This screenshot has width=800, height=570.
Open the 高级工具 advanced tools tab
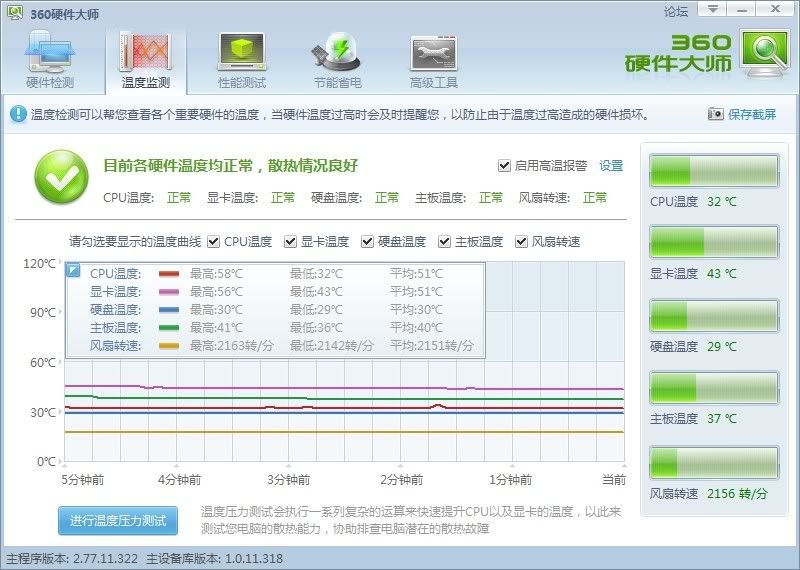434,60
